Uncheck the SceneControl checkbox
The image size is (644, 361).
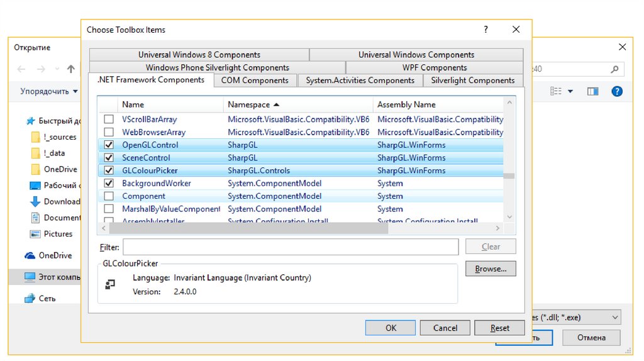click(x=109, y=158)
